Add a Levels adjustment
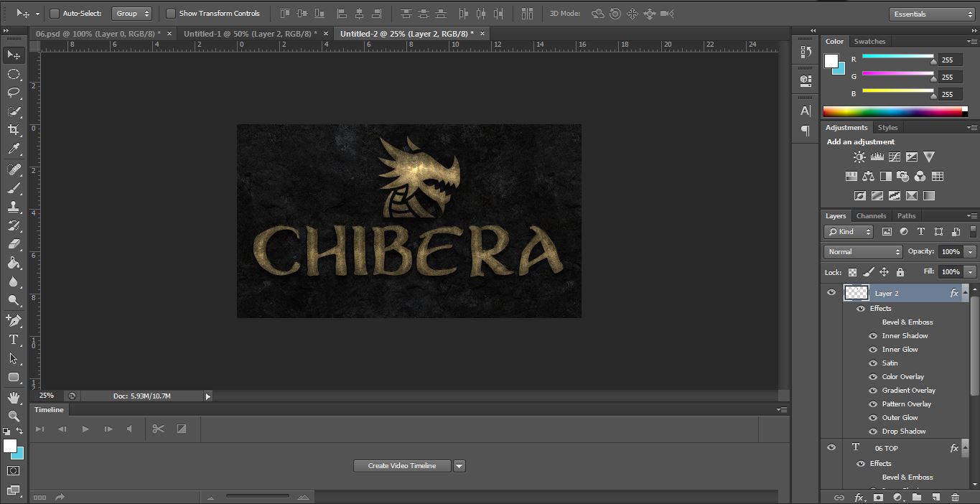This screenshot has height=504, width=980. [877, 157]
